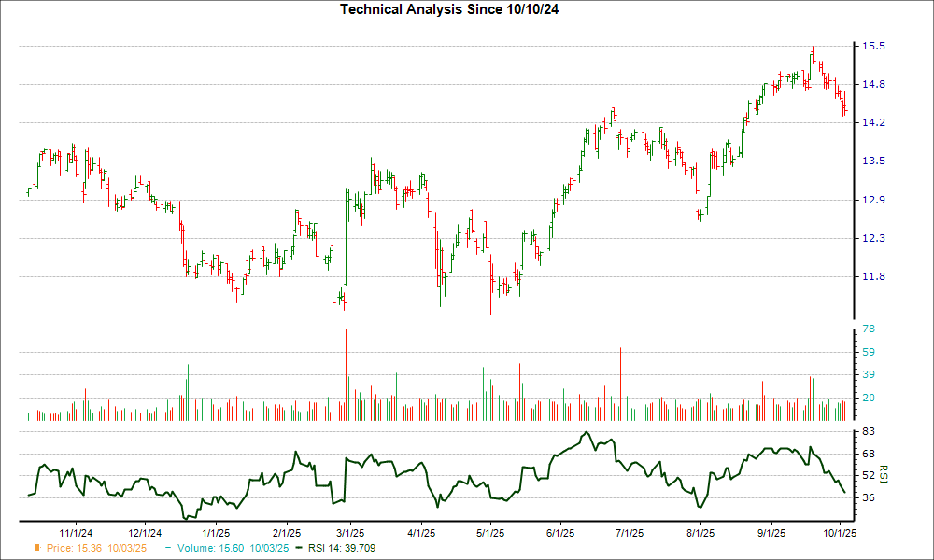Click the 11.8 price axis label
Image resolution: width=934 pixels, height=560 pixels.
(873, 276)
